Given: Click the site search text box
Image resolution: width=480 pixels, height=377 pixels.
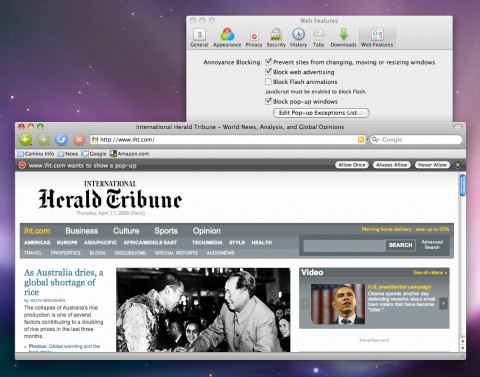Looking at the screenshot, I should click(x=344, y=245).
